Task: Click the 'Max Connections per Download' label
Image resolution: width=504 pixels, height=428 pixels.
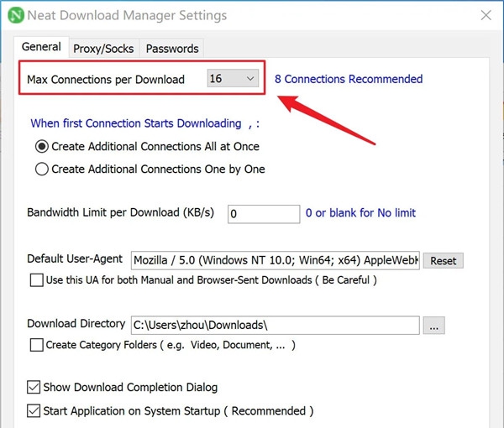Action: (106, 80)
